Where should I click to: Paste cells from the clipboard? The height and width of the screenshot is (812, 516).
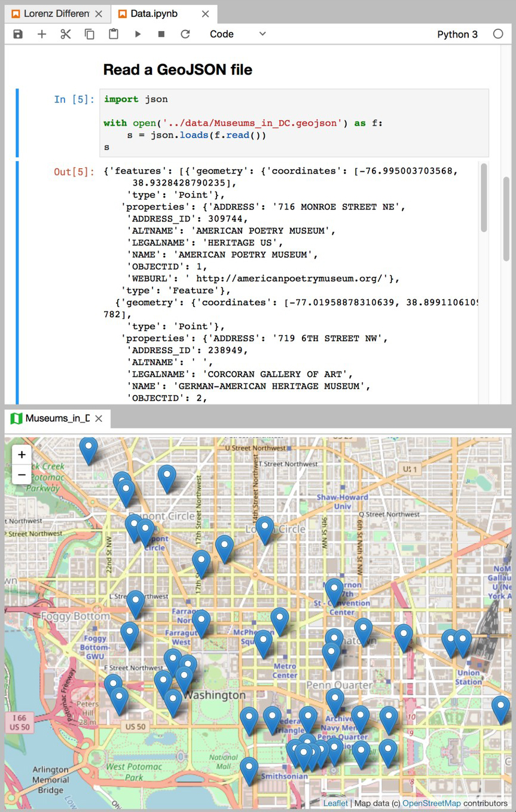(x=114, y=34)
